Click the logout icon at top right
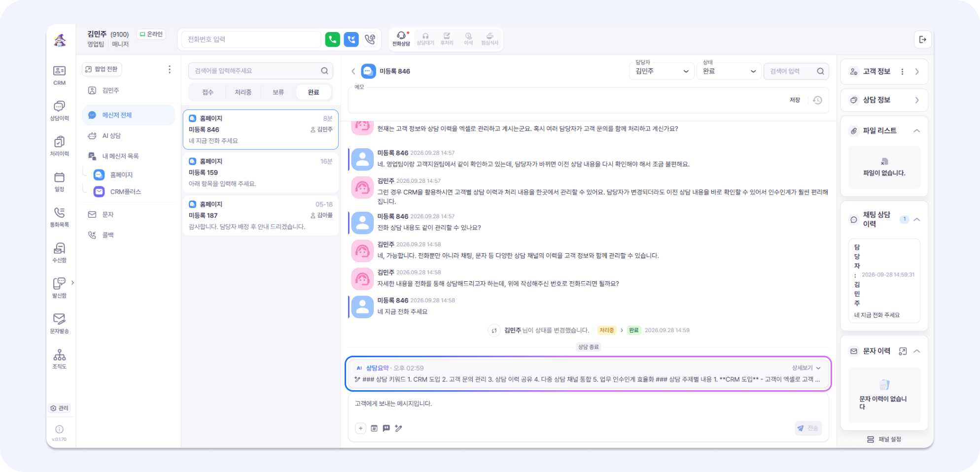The image size is (980, 472). click(x=922, y=39)
